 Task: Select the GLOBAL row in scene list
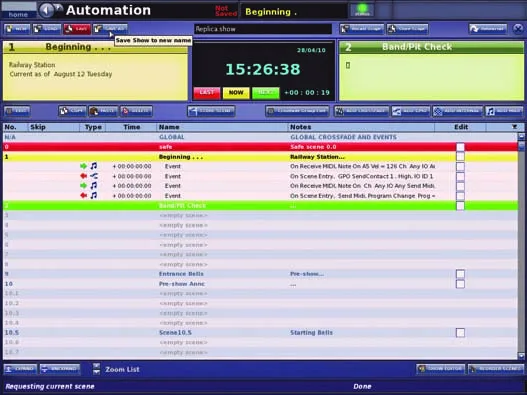tap(260, 137)
